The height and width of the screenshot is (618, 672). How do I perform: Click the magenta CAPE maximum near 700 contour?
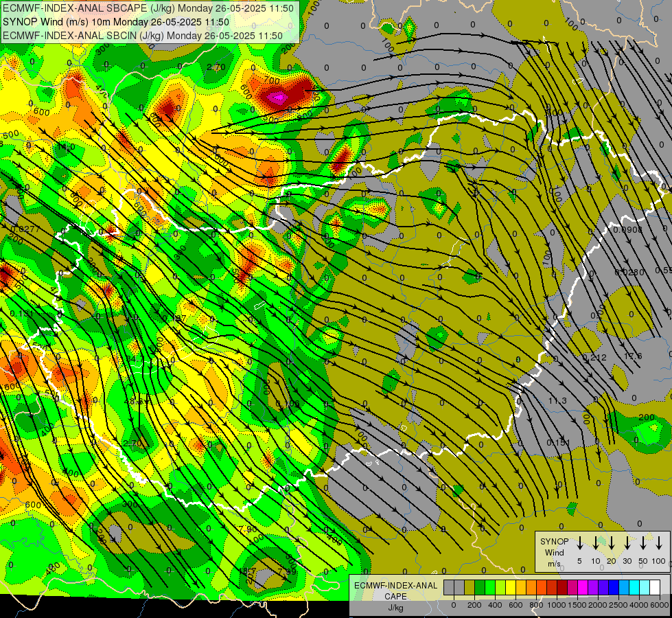point(278,98)
